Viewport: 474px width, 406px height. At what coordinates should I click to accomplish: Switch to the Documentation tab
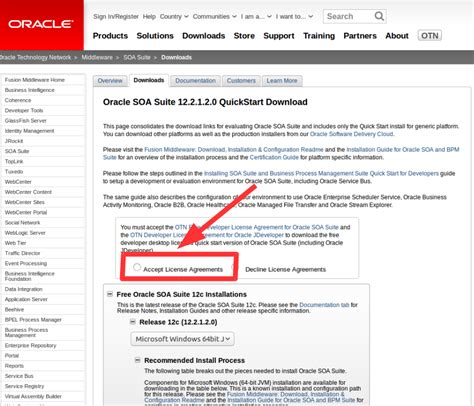click(195, 81)
